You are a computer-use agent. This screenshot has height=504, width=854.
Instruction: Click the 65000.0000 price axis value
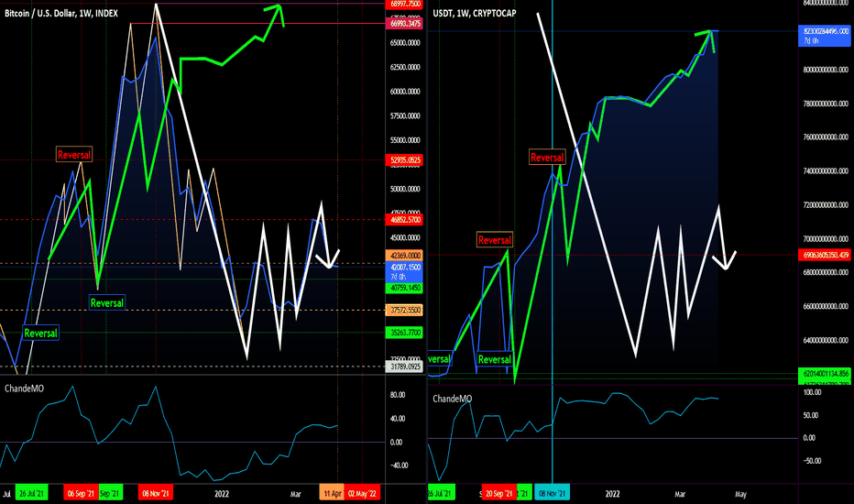click(x=405, y=42)
